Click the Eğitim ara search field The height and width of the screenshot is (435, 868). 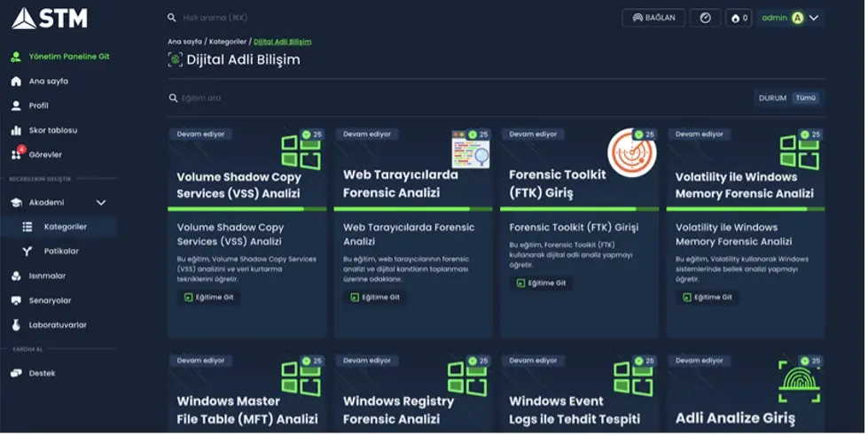(x=355, y=98)
